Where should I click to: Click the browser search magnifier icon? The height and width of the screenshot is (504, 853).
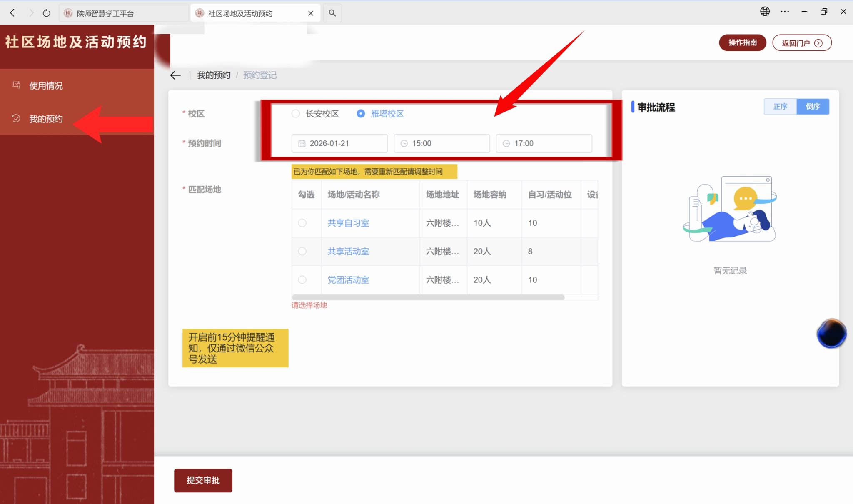332,13
